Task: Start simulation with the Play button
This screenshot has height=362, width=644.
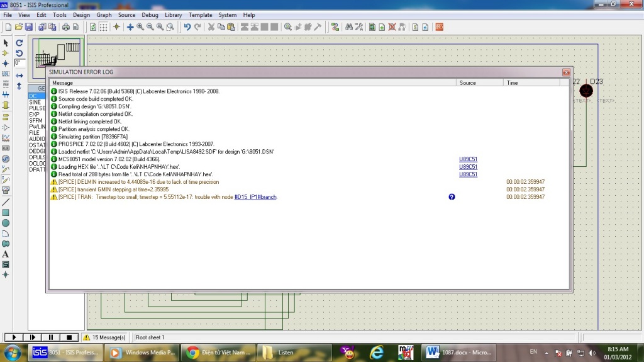Action: (x=14, y=337)
